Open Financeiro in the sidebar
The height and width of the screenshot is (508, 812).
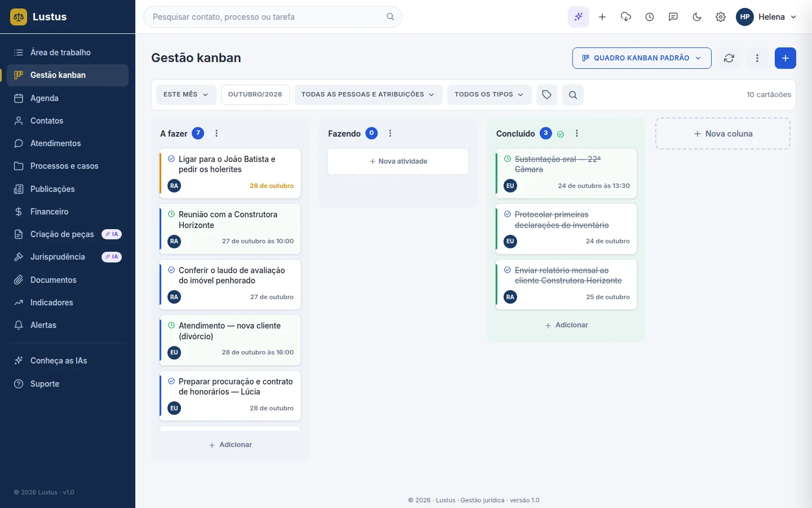click(68, 212)
